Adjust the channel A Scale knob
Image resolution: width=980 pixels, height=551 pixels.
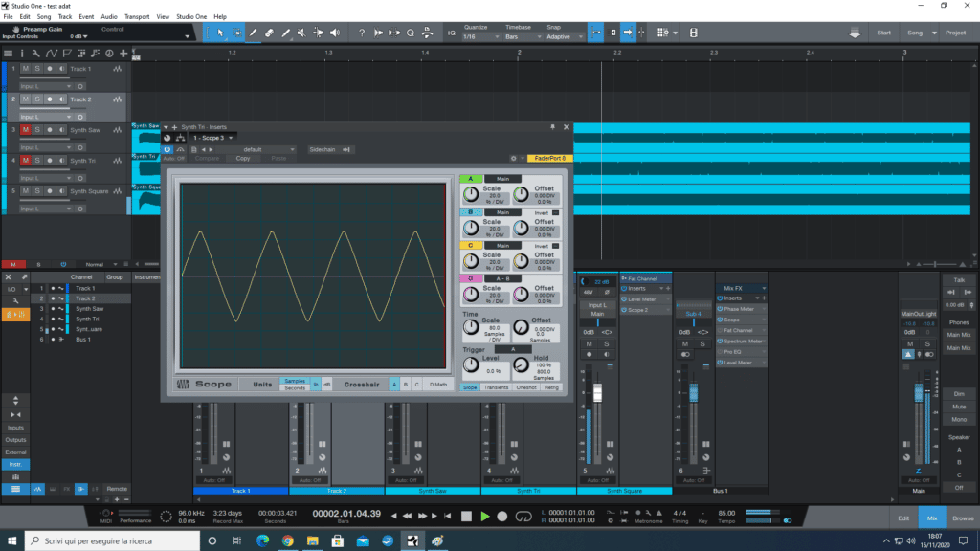471,195
